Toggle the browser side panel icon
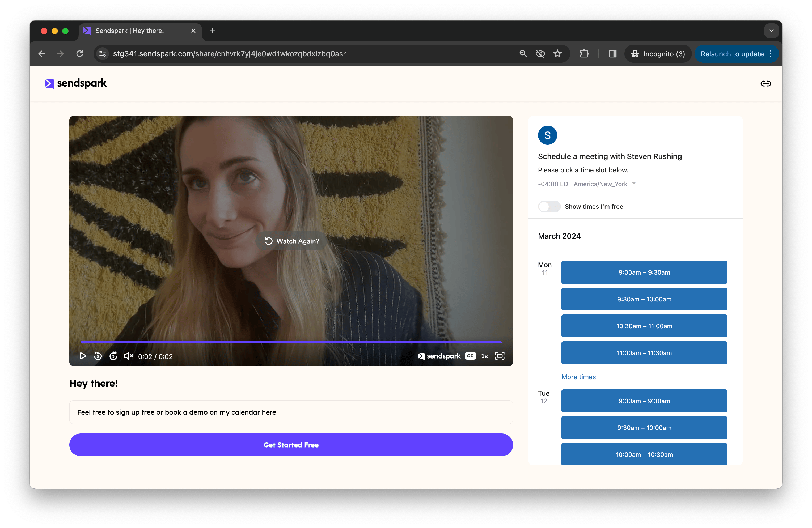 (x=613, y=54)
